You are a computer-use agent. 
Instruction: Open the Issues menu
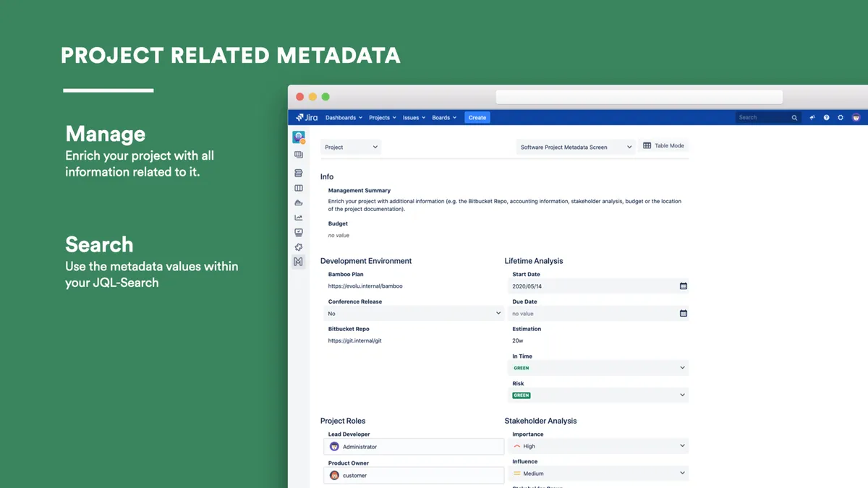(x=413, y=117)
